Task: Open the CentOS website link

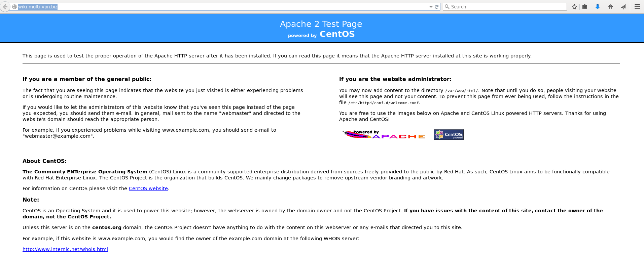Action: pos(148,188)
